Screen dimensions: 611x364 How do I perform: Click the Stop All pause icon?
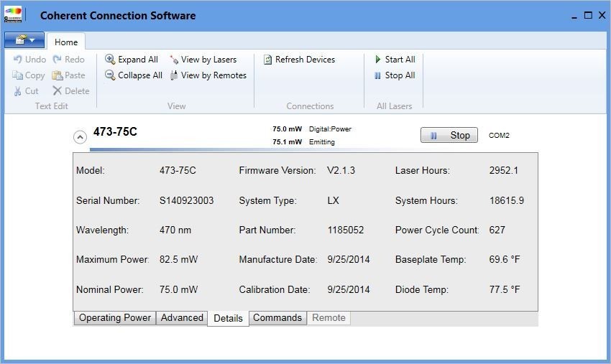pos(377,75)
